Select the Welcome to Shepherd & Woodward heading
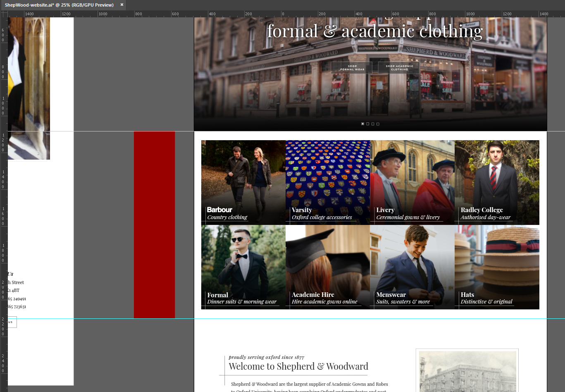This screenshot has height=392, width=565. coord(298,366)
